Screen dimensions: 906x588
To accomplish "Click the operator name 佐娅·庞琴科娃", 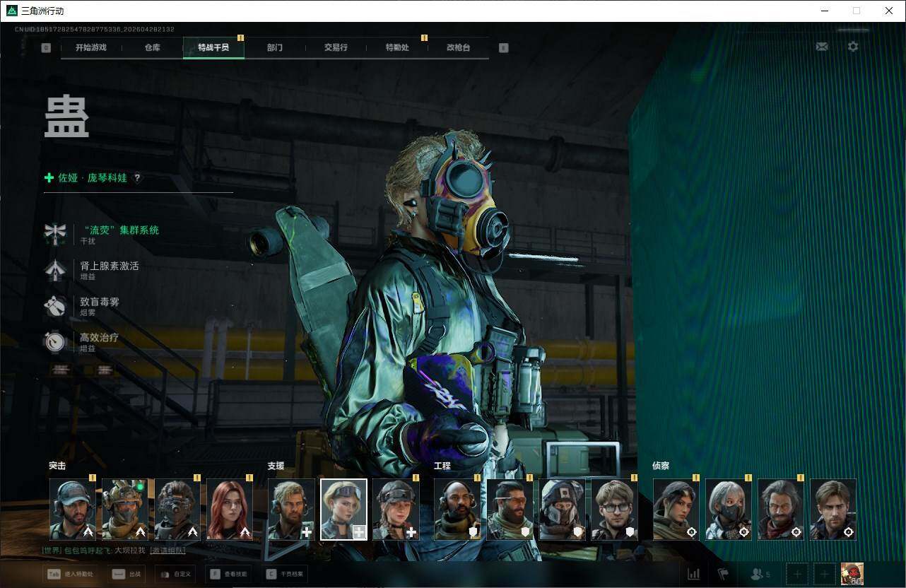I will point(93,178).
